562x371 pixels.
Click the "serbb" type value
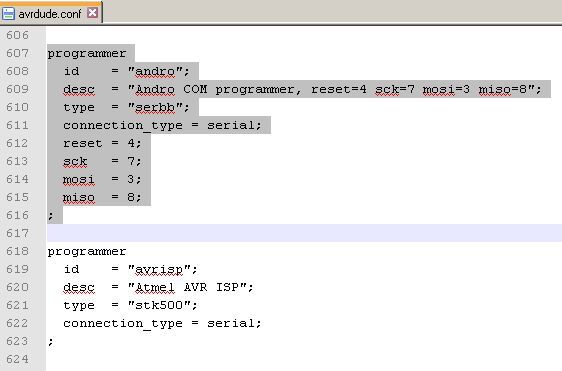tap(155, 107)
